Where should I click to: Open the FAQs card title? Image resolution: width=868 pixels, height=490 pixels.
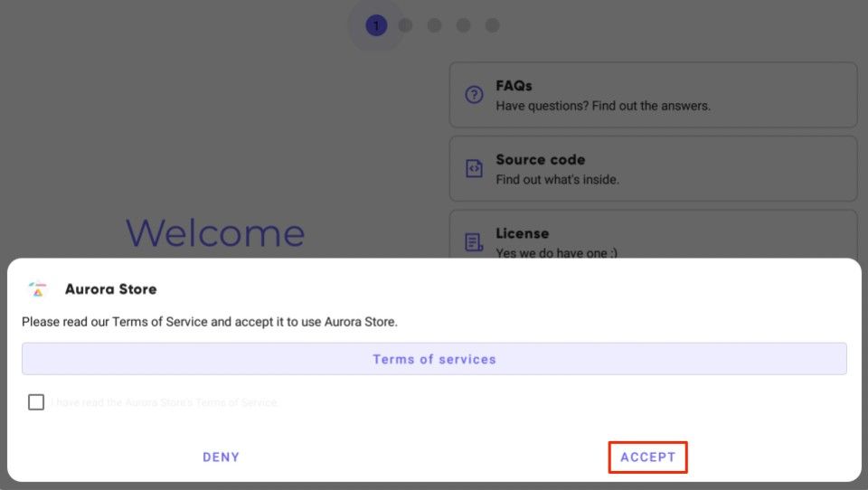click(x=514, y=86)
